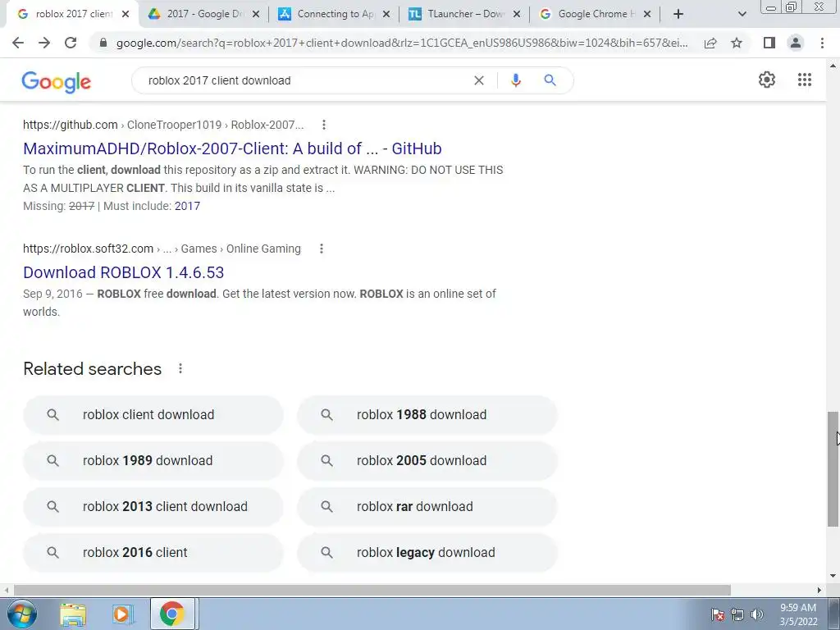The height and width of the screenshot is (630, 840).
Task: Open Google quick settings gear
Action: click(767, 80)
